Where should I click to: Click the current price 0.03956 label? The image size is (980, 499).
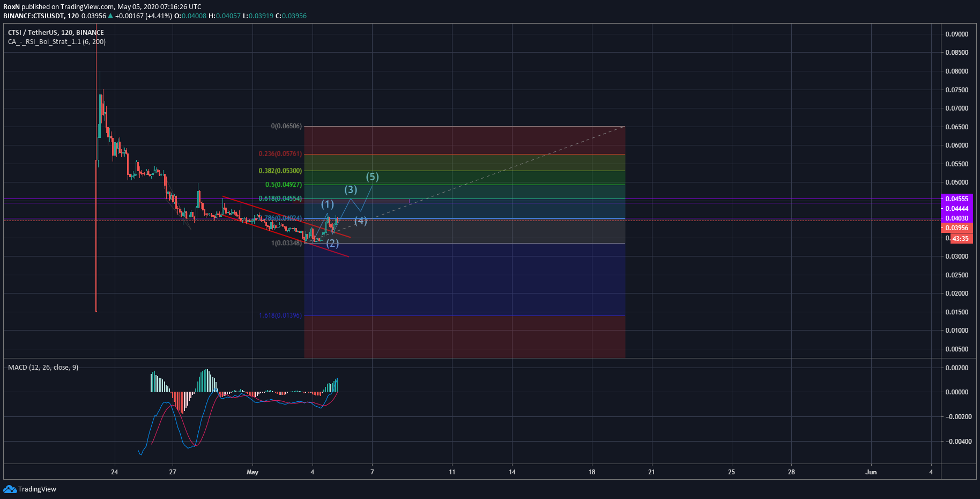click(x=956, y=228)
